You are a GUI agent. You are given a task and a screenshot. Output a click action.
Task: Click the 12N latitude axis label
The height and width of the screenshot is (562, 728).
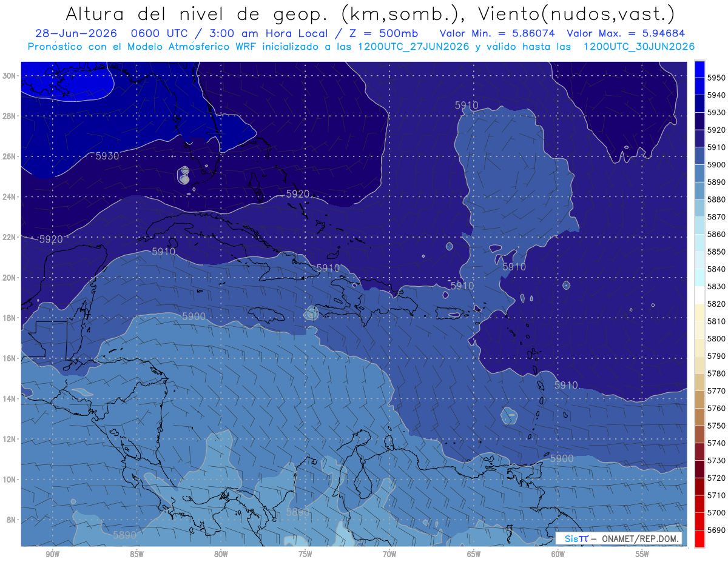(10, 439)
